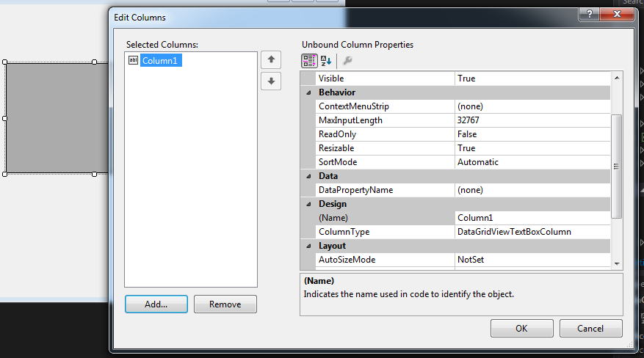This screenshot has width=644, height=358.
Task: Change SortMode value Automatic
Action: point(532,162)
